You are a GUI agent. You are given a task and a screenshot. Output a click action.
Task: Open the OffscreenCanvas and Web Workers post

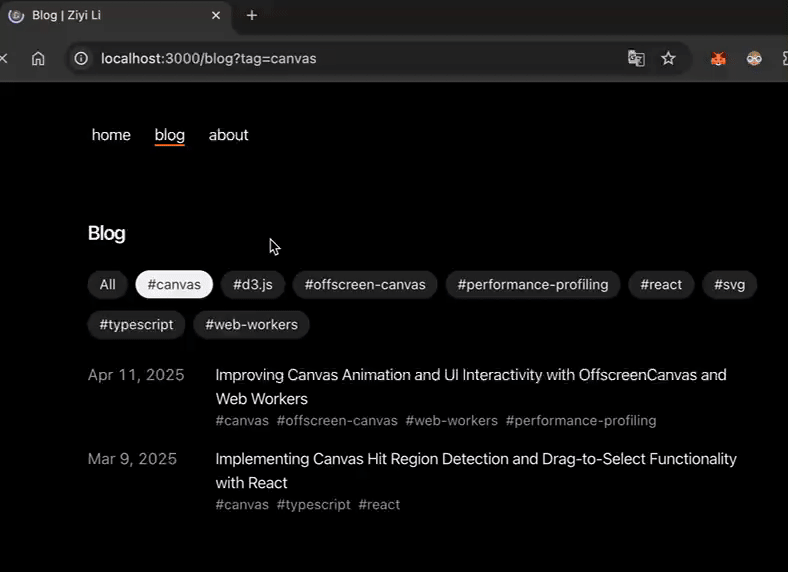471,387
